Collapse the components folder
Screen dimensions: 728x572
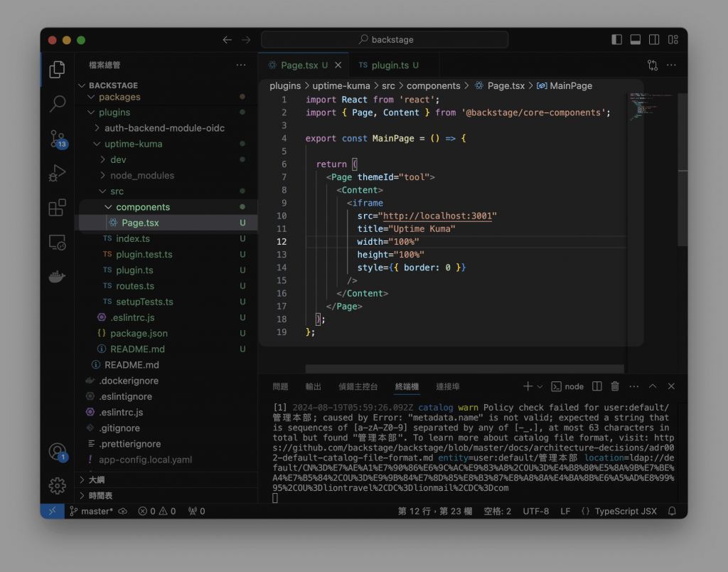(x=143, y=207)
